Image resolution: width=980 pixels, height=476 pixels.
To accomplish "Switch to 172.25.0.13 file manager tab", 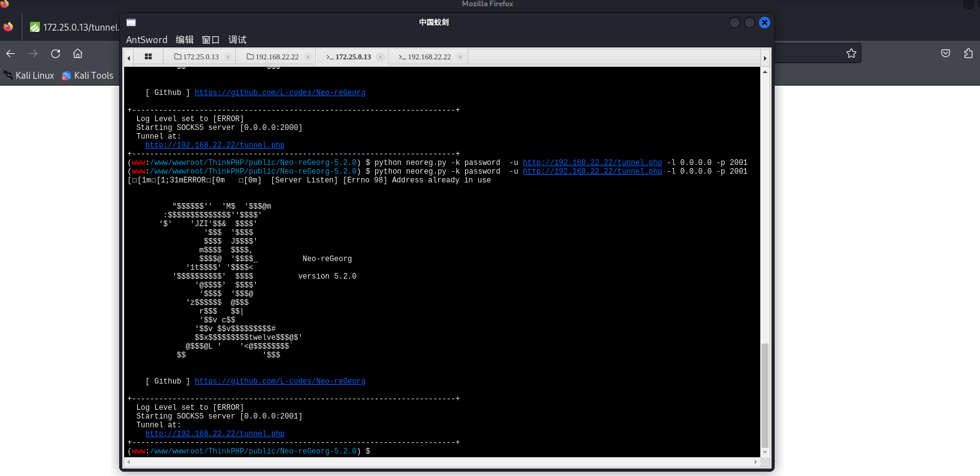I will click(x=197, y=57).
